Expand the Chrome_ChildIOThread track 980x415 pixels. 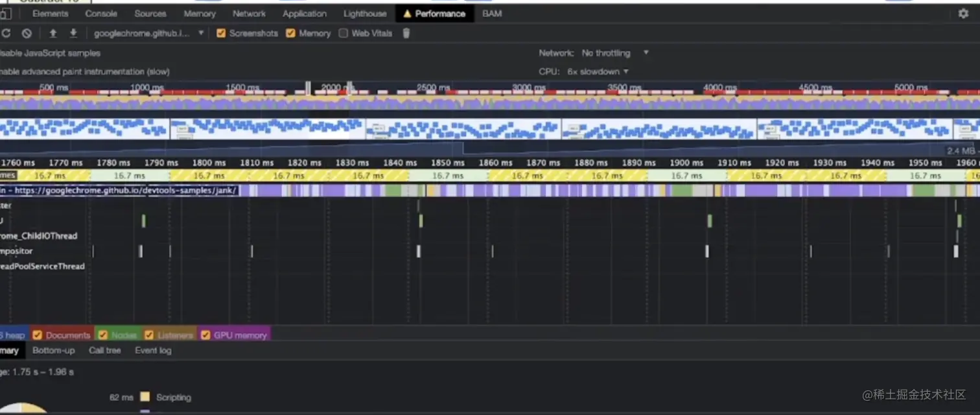click(39, 236)
